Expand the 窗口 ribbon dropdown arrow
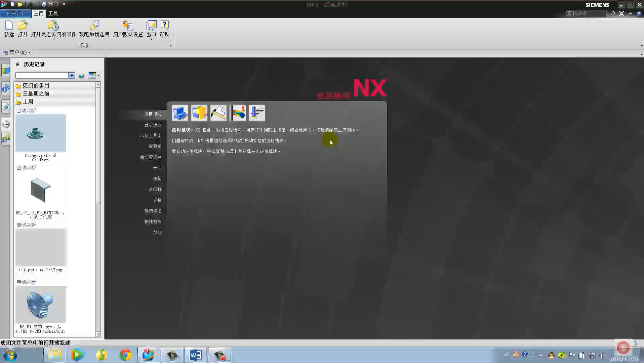Image resolution: width=644 pixels, height=363 pixels. 151,39
